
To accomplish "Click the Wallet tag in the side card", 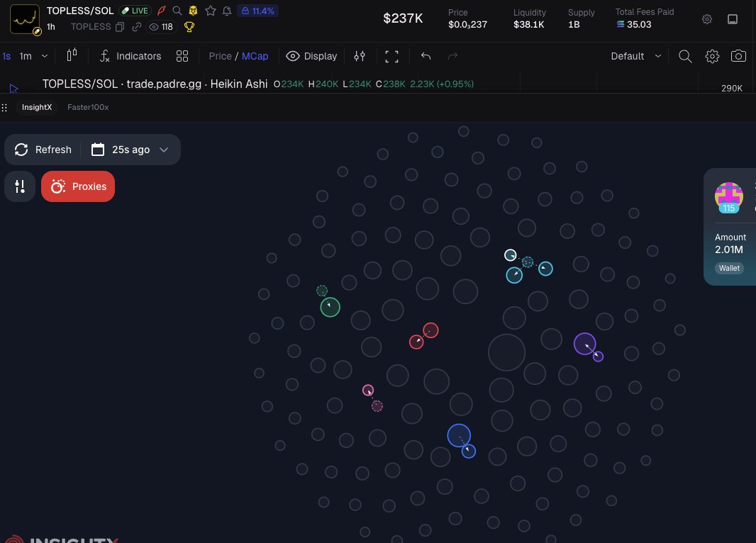I will (728, 269).
